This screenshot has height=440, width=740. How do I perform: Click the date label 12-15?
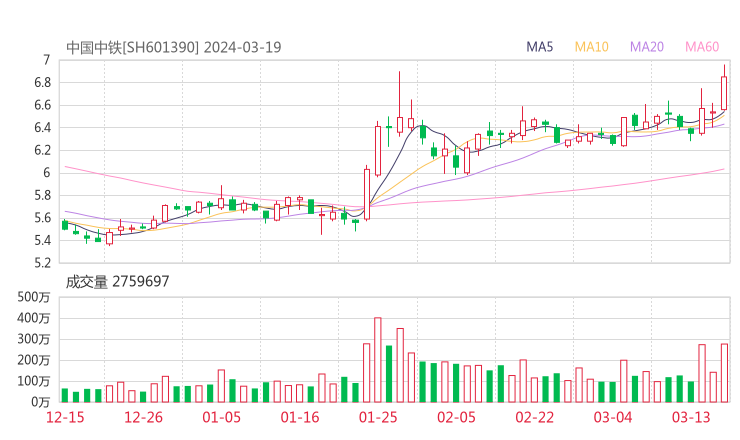(65, 417)
